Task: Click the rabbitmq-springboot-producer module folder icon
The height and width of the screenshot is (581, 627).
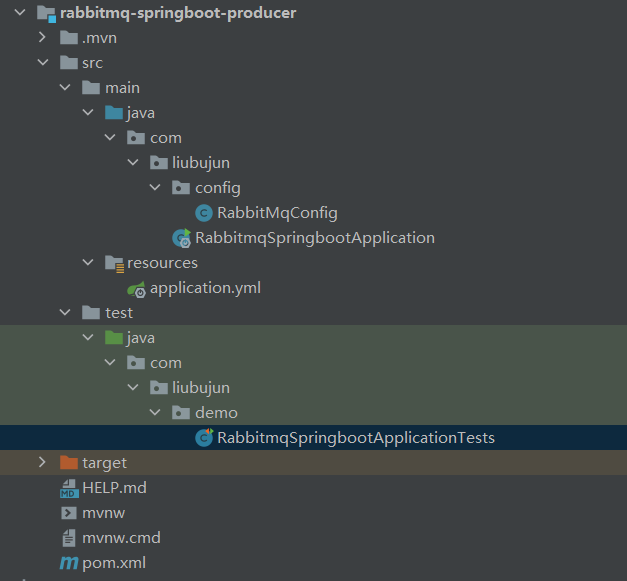Action: tap(46, 14)
